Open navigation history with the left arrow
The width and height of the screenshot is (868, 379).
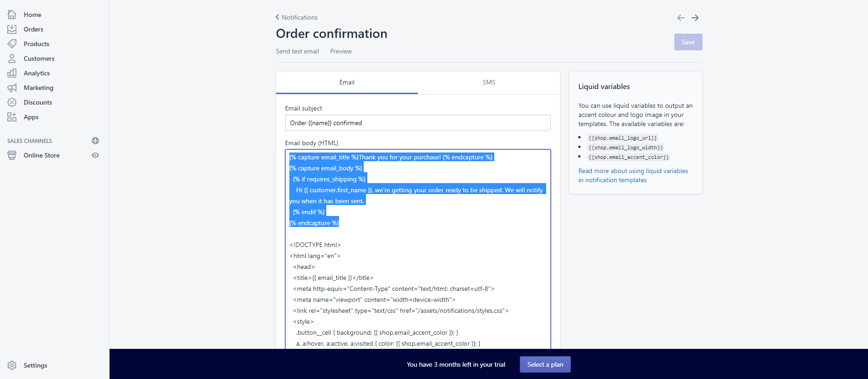(x=680, y=17)
